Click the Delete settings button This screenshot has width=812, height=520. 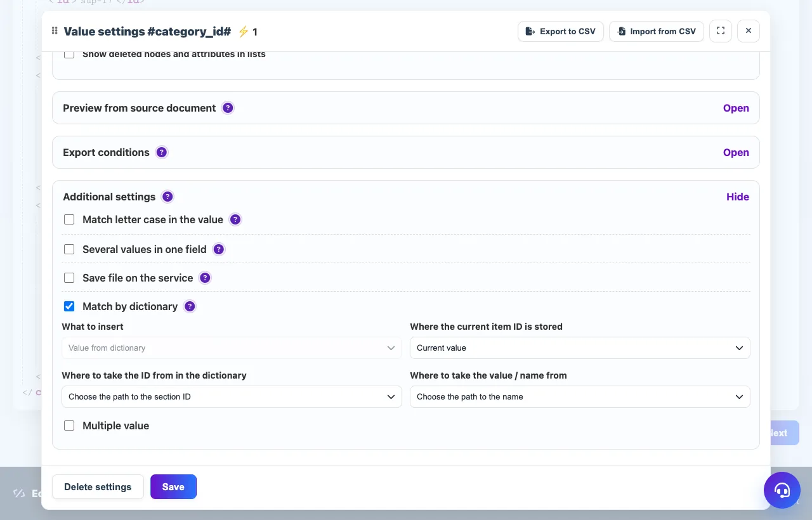[98, 487]
